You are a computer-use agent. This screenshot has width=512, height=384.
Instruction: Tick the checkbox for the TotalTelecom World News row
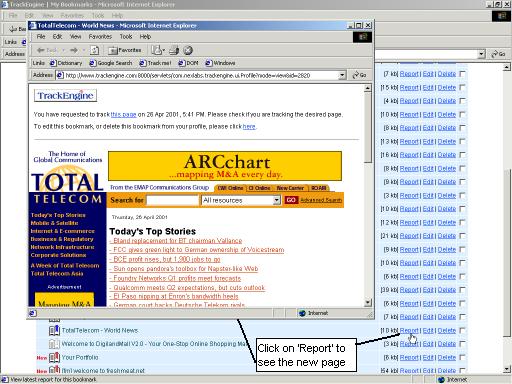462,330
